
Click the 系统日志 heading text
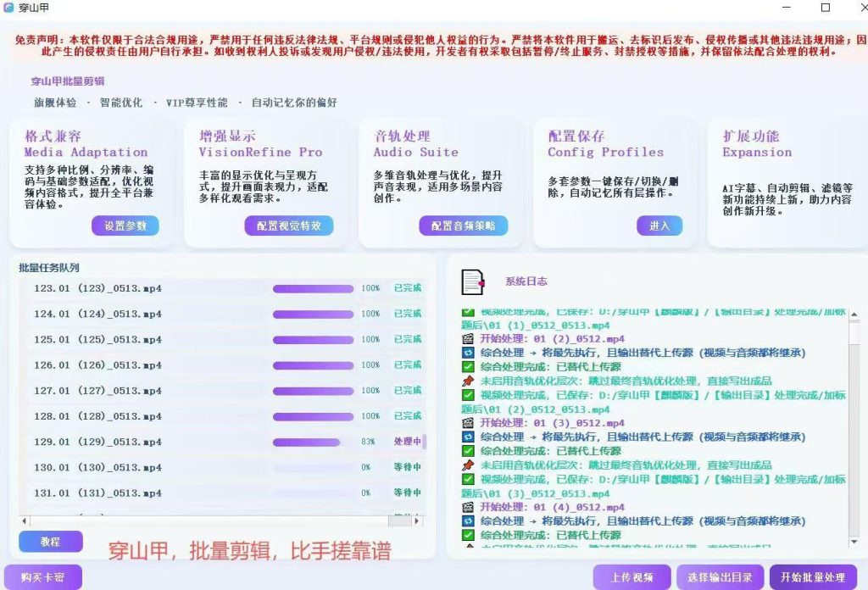tap(526, 281)
